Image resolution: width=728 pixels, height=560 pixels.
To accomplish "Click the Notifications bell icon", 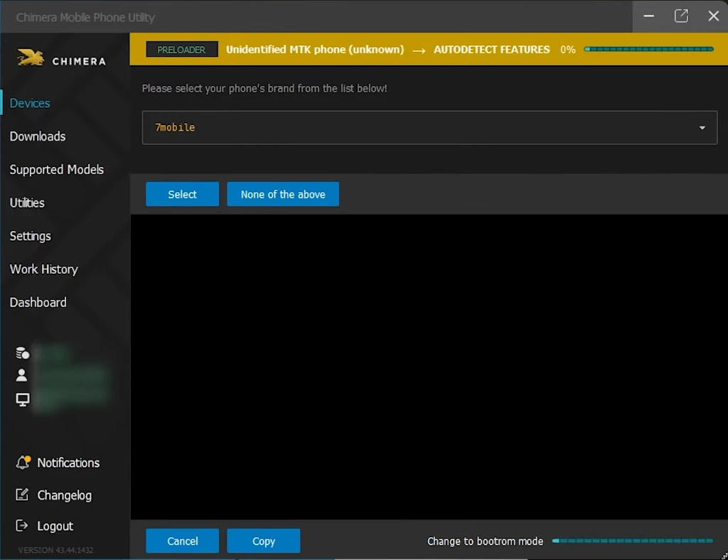I will tap(23, 463).
